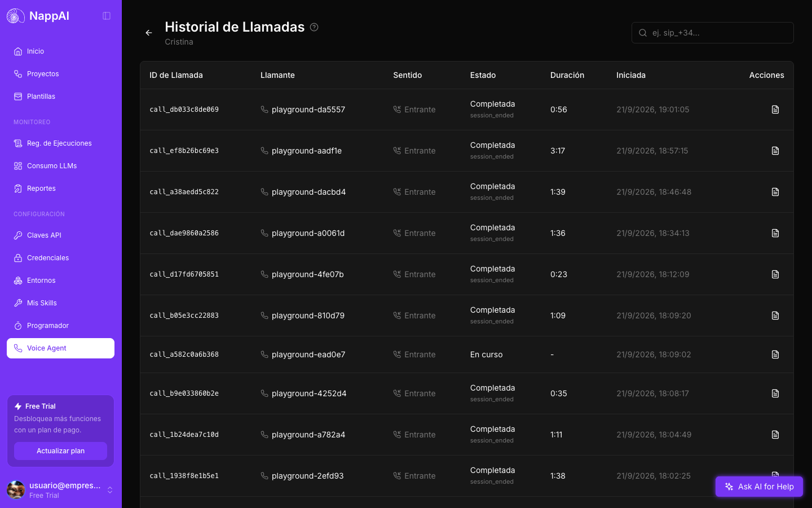Open Mis Skills in the sidebar
This screenshot has height=508, width=812.
click(60, 303)
